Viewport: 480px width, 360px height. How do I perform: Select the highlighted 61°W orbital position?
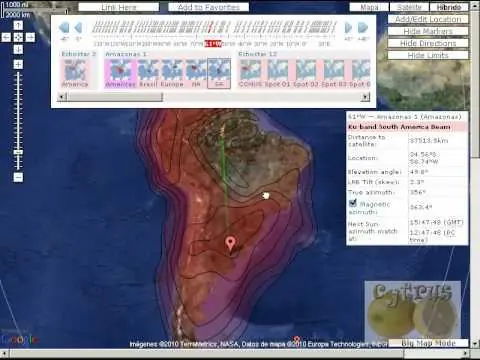click(213, 44)
